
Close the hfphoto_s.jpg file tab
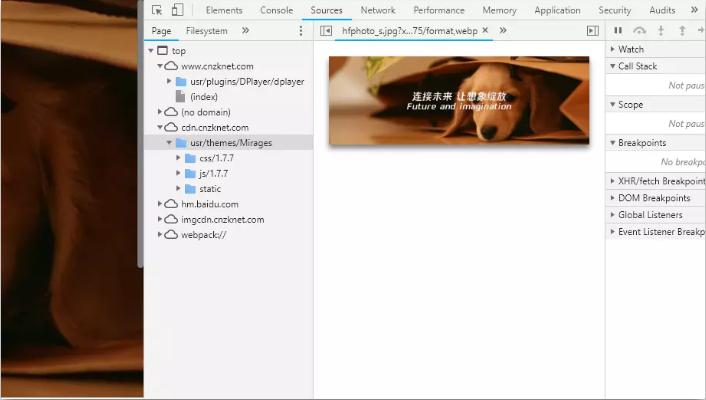(x=485, y=30)
